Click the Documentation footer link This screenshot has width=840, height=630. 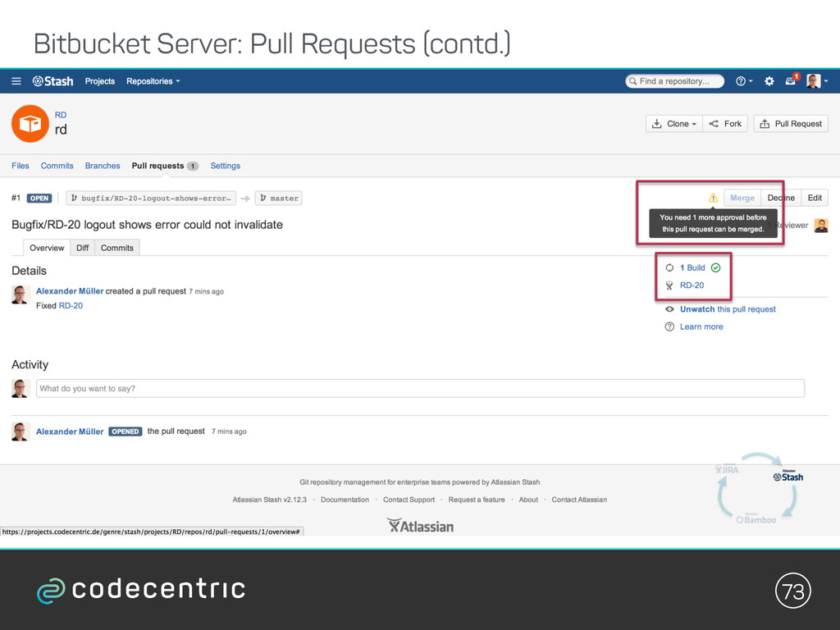(x=345, y=500)
